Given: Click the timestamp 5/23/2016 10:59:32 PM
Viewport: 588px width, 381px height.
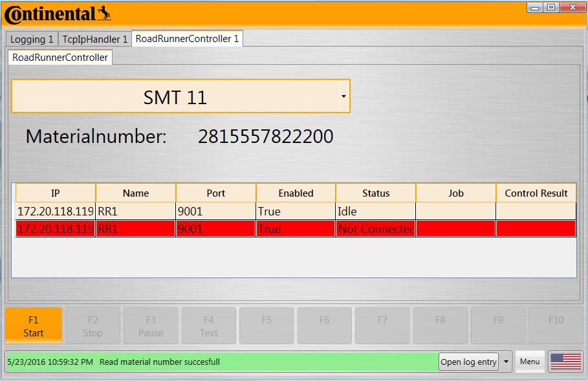Looking at the screenshot, I should (50, 362).
